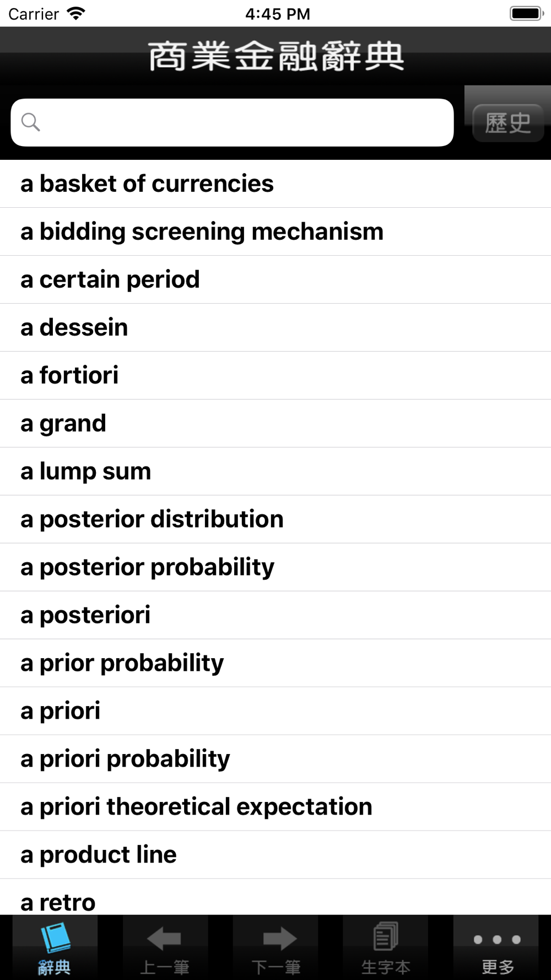The image size is (551, 980).
Task: Open 'a bidding screening mechanism' entry
Action: tap(275, 231)
